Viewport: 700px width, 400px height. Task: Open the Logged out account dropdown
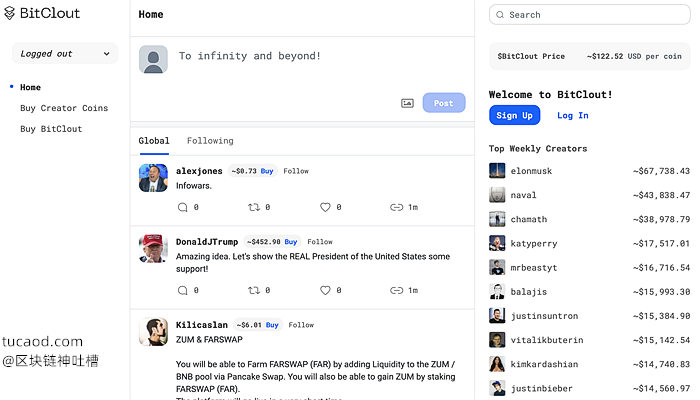tap(65, 54)
